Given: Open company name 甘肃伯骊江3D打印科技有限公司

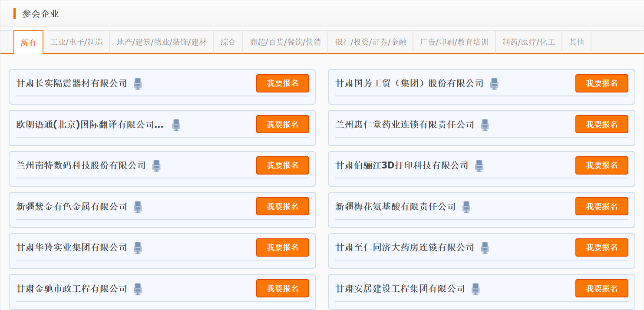Looking at the screenshot, I should pos(402,165).
